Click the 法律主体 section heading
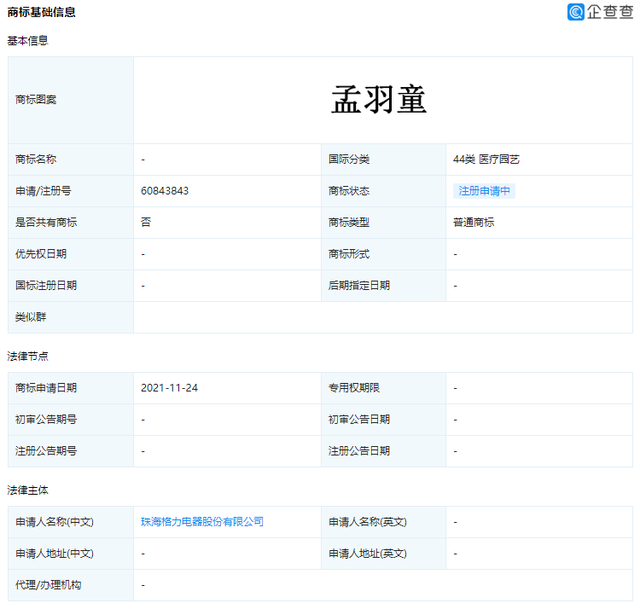640x609 pixels. (x=28, y=490)
